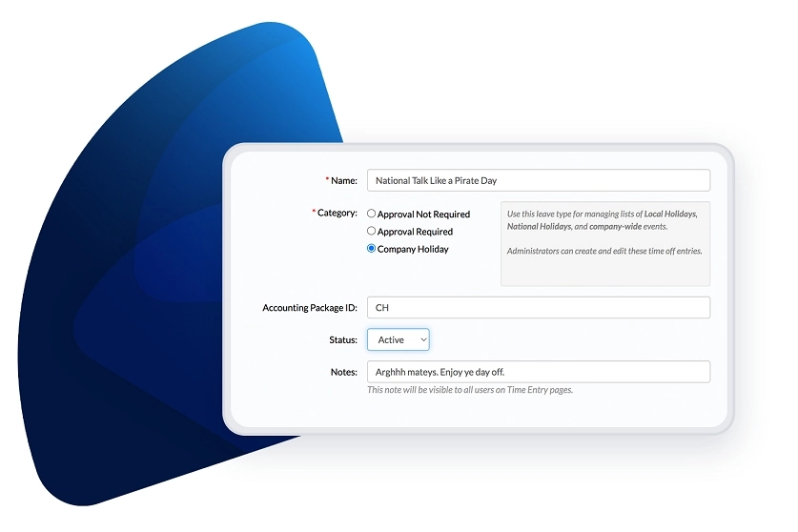Click into the Notes text field
This screenshot has height=532, width=798.
tap(538, 372)
